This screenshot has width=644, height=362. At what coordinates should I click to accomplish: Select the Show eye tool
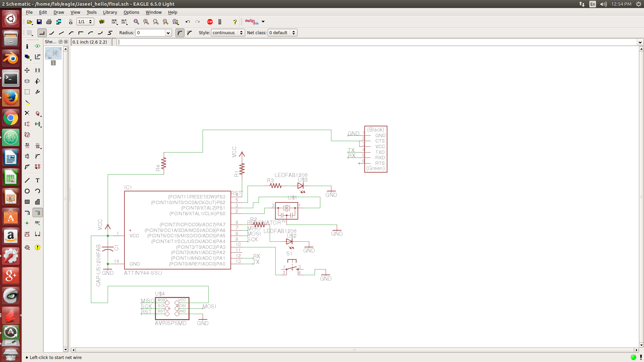[x=38, y=46]
